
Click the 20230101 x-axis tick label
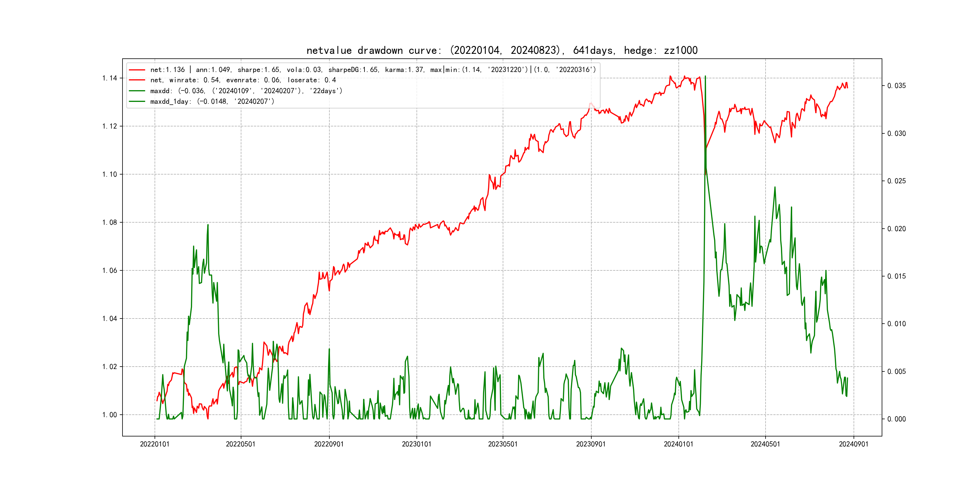[416, 444]
